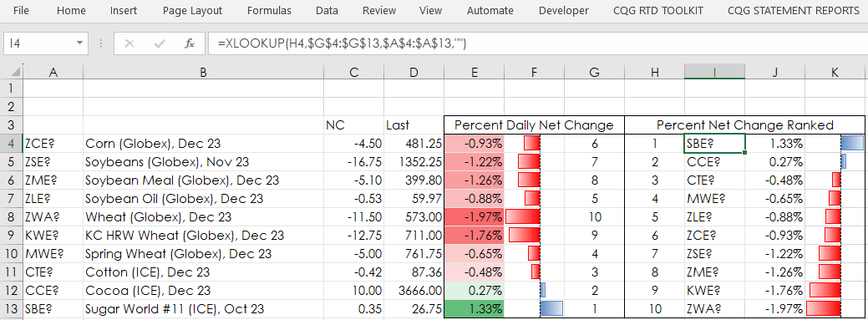868x320 pixels.
Task: Select the 3666.00 last price cell
Action: [414, 290]
